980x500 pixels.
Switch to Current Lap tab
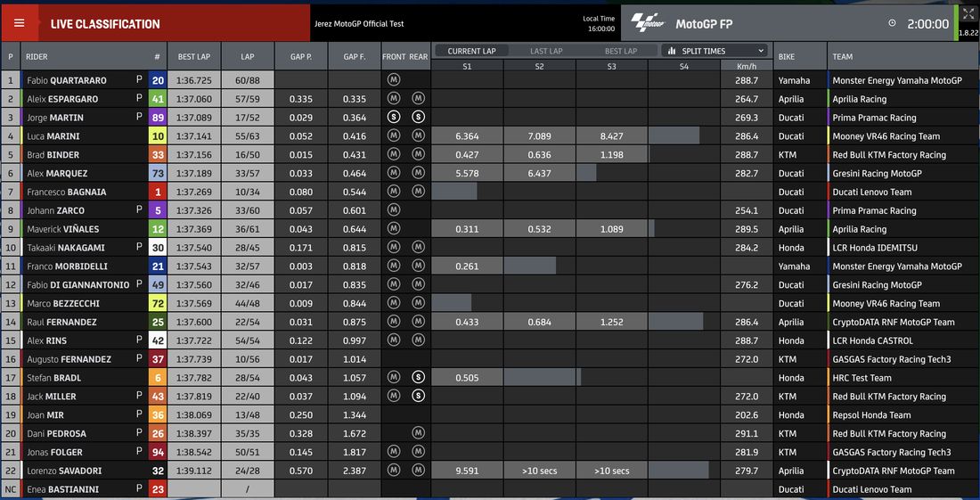pyautogui.click(x=472, y=52)
